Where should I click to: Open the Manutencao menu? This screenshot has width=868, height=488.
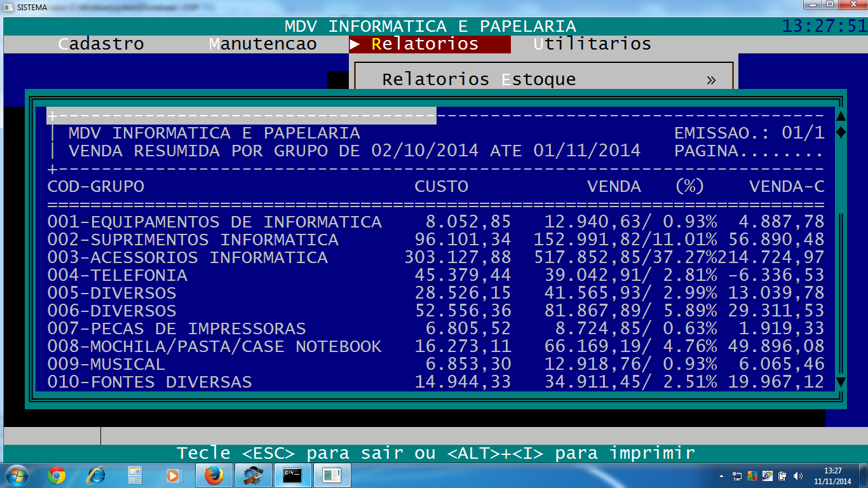263,44
